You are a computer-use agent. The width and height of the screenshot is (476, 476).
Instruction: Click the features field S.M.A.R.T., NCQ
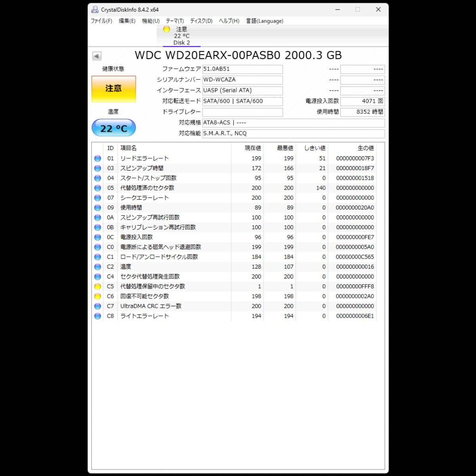pos(294,133)
